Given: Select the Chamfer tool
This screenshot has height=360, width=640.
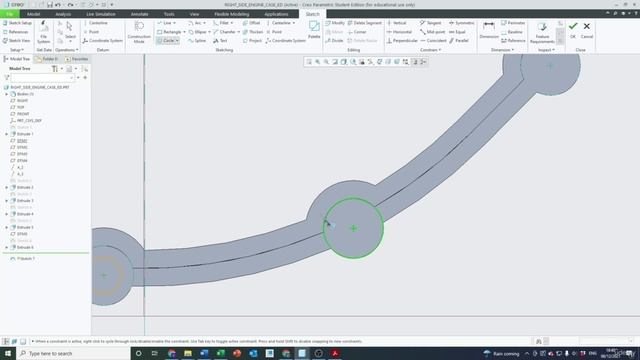Looking at the screenshot, I should pyautogui.click(x=224, y=32).
